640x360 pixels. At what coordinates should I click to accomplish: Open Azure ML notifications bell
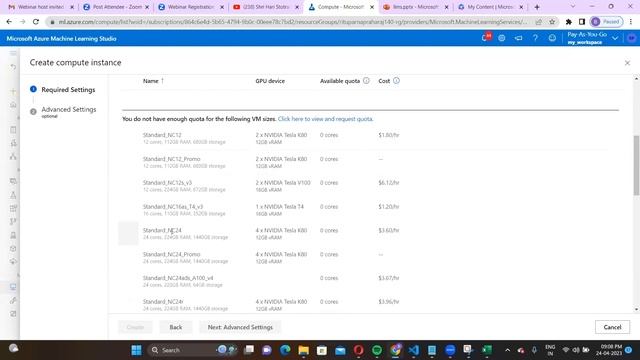pyautogui.click(x=485, y=38)
